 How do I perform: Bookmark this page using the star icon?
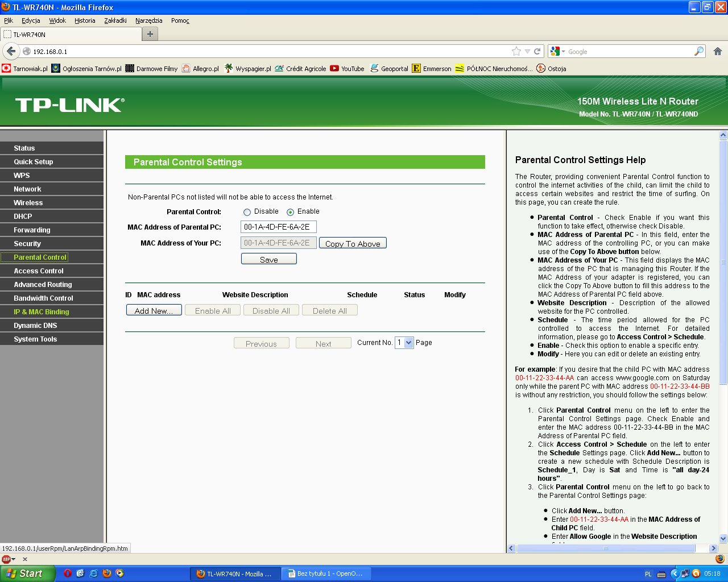pos(516,51)
